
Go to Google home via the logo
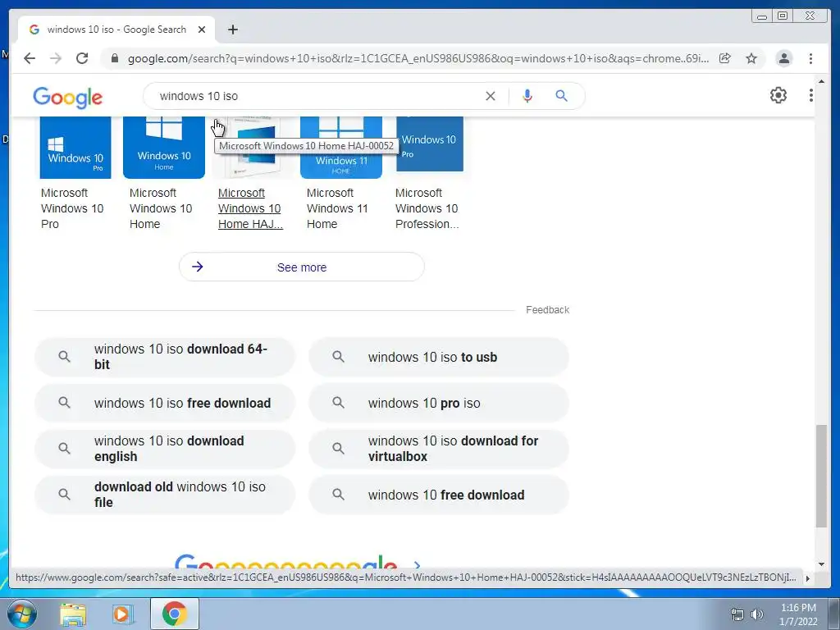click(x=67, y=98)
